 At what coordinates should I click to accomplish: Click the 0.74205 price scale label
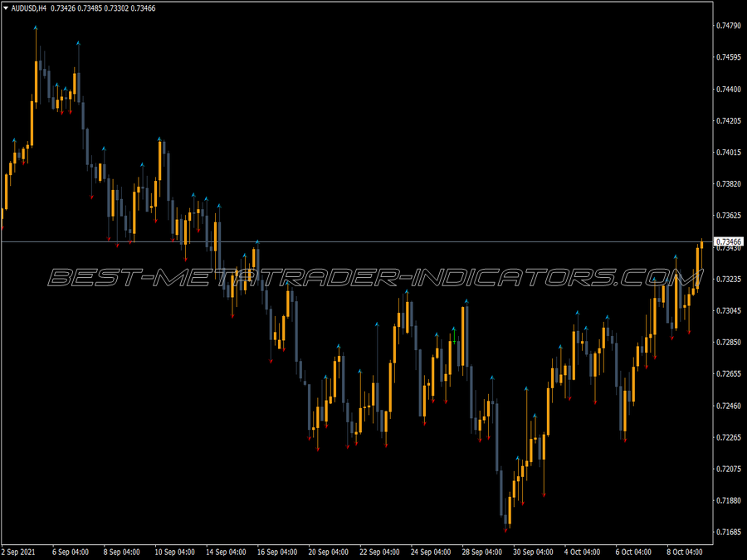(x=729, y=121)
